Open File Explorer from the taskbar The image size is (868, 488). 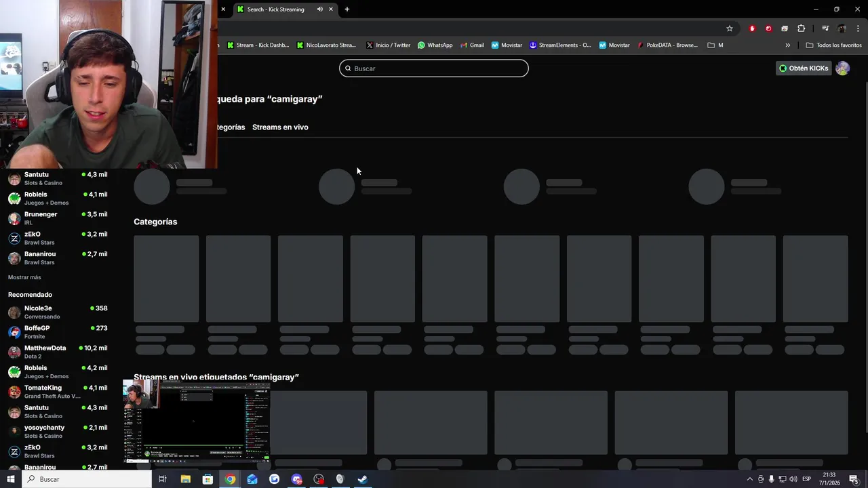tap(185, 479)
